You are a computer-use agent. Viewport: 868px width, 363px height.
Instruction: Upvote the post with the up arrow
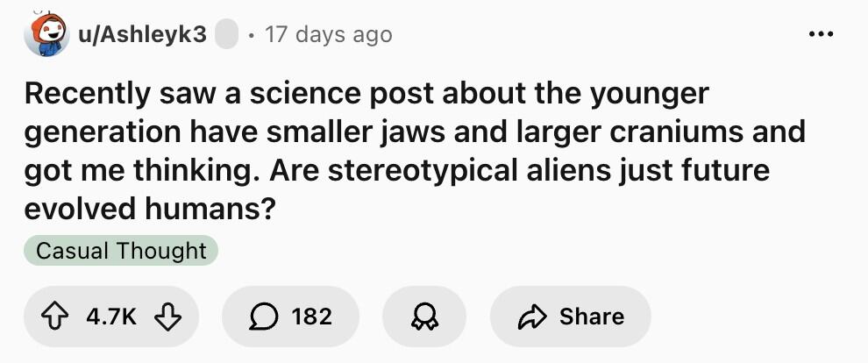60,317
